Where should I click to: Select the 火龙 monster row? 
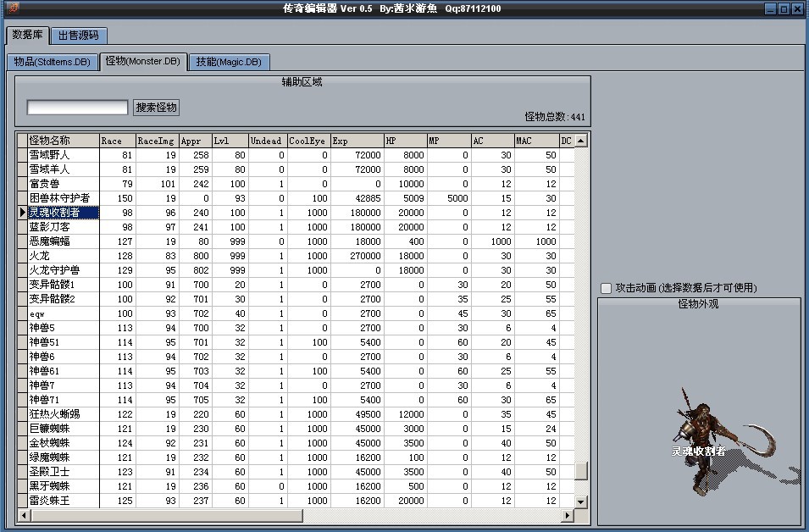tap(51, 256)
